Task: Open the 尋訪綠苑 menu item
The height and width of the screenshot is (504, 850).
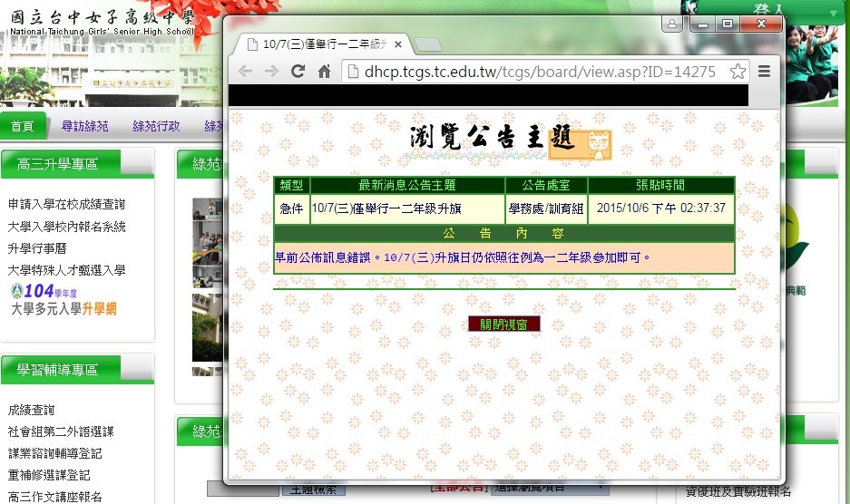Action: click(84, 126)
